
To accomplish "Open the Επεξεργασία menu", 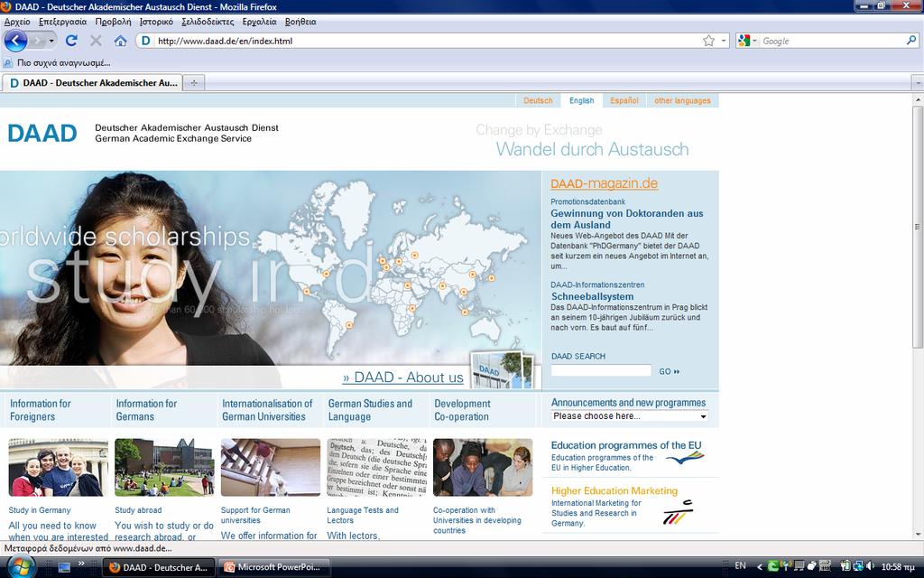I will (x=62, y=22).
